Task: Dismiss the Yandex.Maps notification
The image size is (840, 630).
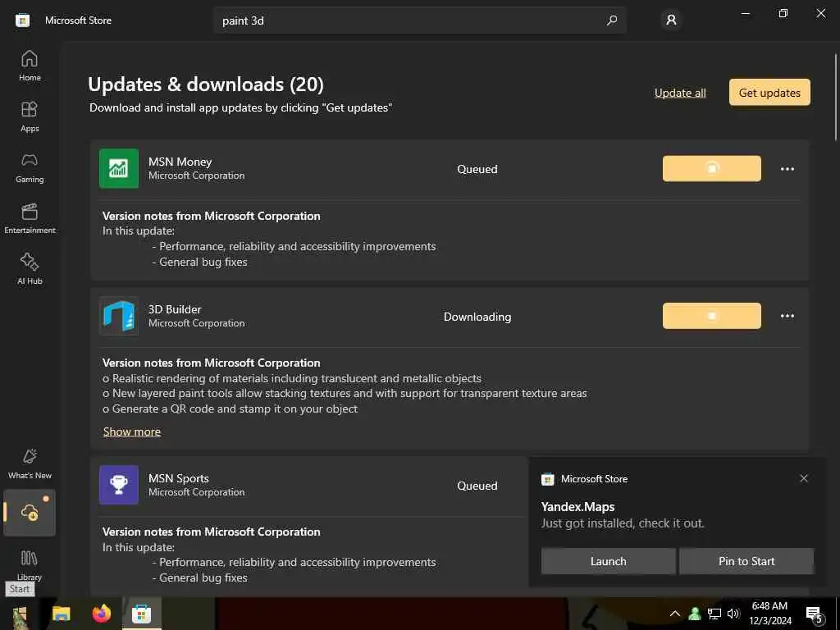Action: coord(804,478)
